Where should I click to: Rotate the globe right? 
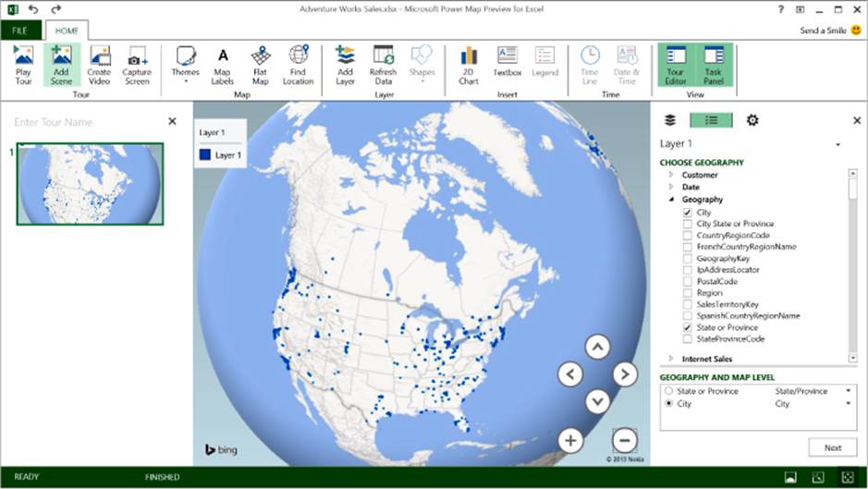pyautogui.click(x=625, y=374)
